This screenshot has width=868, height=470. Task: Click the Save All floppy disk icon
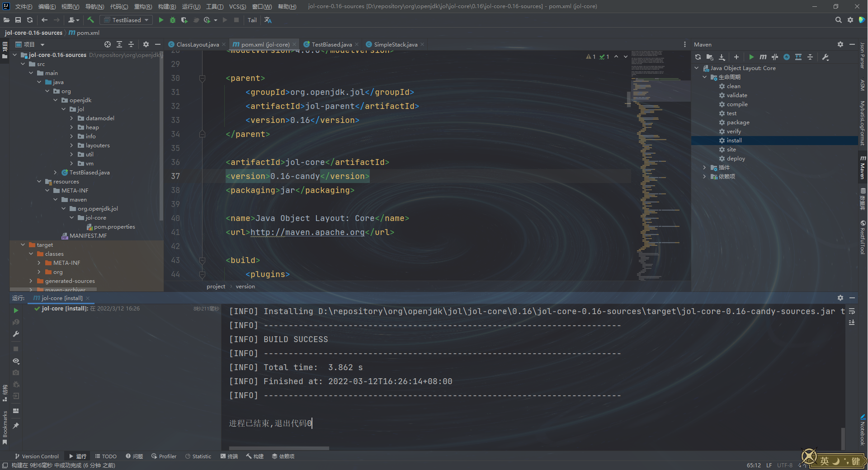18,20
